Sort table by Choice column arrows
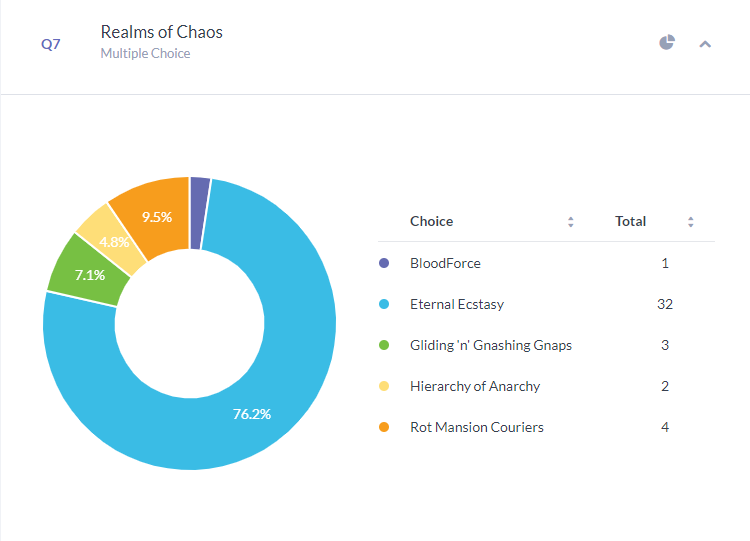Image resolution: width=750 pixels, height=541 pixels. (x=571, y=221)
